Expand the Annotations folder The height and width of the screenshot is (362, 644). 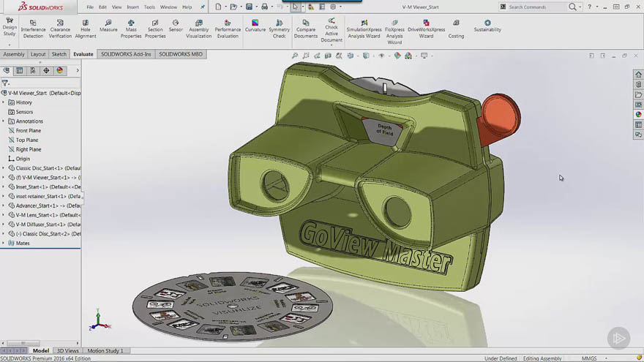coord(3,121)
